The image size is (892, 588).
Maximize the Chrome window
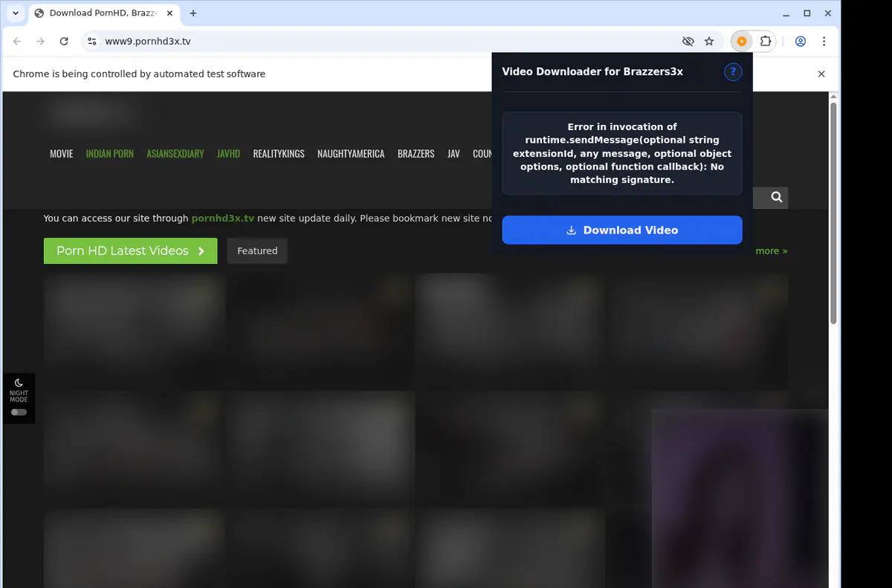[x=807, y=13]
